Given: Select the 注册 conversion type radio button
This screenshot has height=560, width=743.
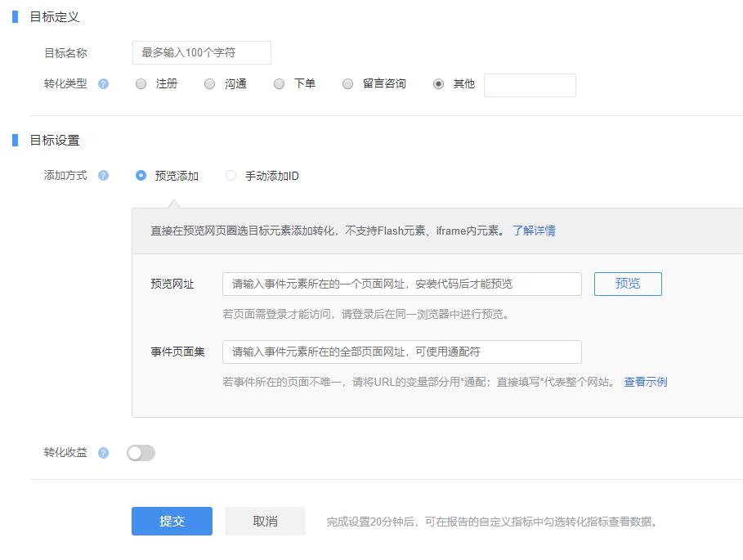Looking at the screenshot, I should coord(140,84).
